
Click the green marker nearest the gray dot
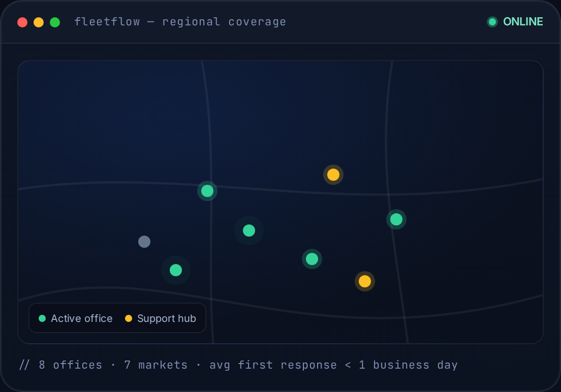click(176, 270)
